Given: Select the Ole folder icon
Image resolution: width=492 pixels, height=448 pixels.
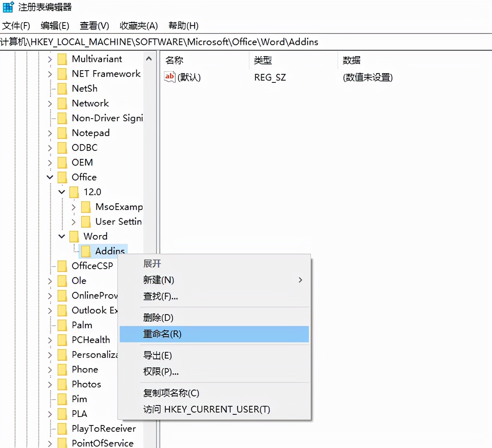Looking at the screenshot, I should pyautogui.click(x=62, y=281).
